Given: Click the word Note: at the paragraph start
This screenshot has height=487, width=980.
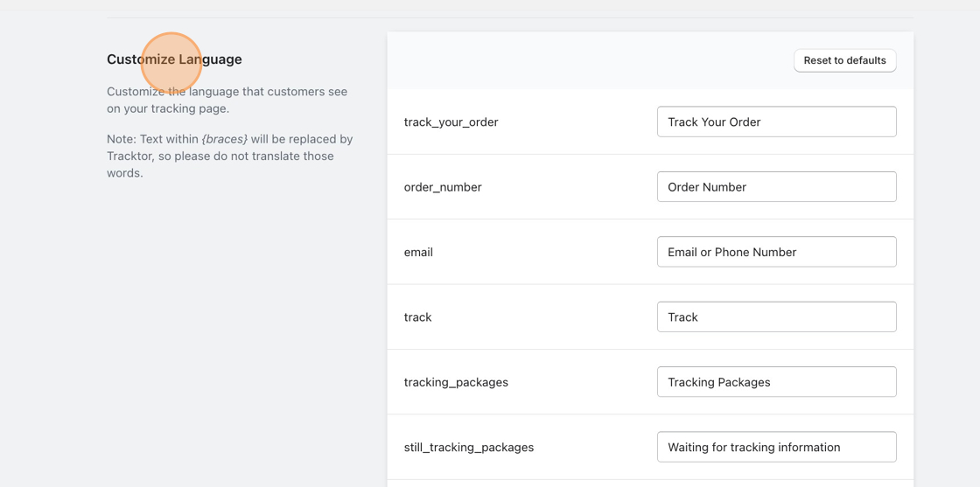Looking at the screenshot, I should [122, 139].
